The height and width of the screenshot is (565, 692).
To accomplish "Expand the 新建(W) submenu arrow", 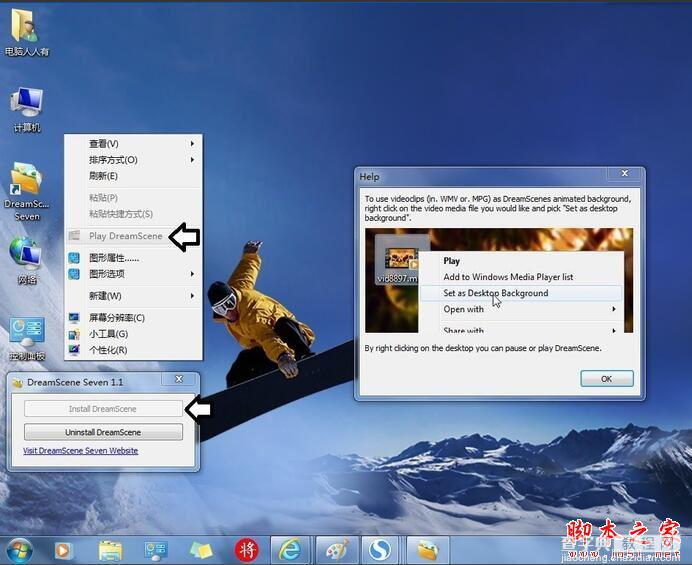I will pyautogui.click(x=192, y=295).
